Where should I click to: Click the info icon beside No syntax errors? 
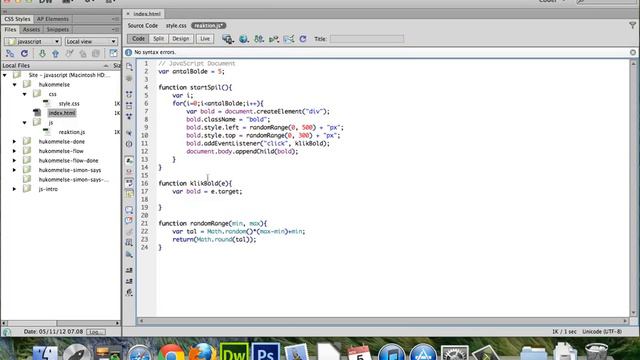129,52
